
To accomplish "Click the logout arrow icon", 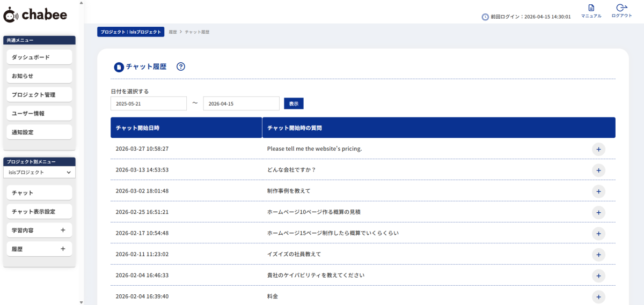I will click(x=621, y=8).
